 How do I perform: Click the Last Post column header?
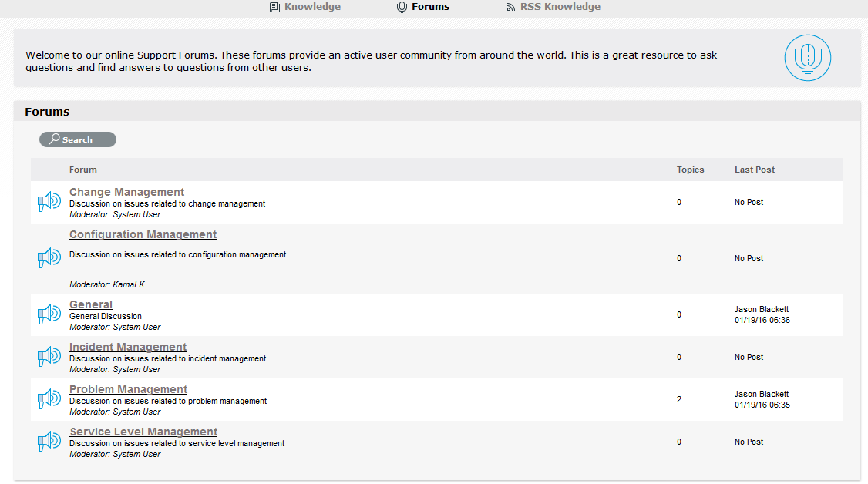point(755,170)
